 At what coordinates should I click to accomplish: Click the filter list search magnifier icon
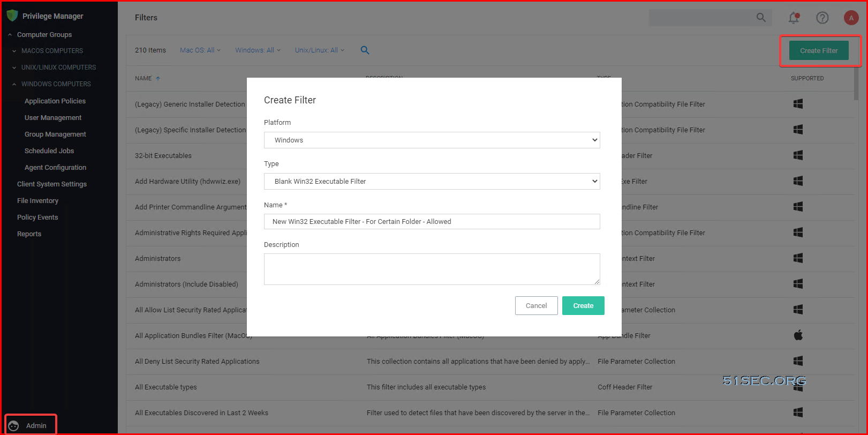pyautogui.click(x=365, y=50)
